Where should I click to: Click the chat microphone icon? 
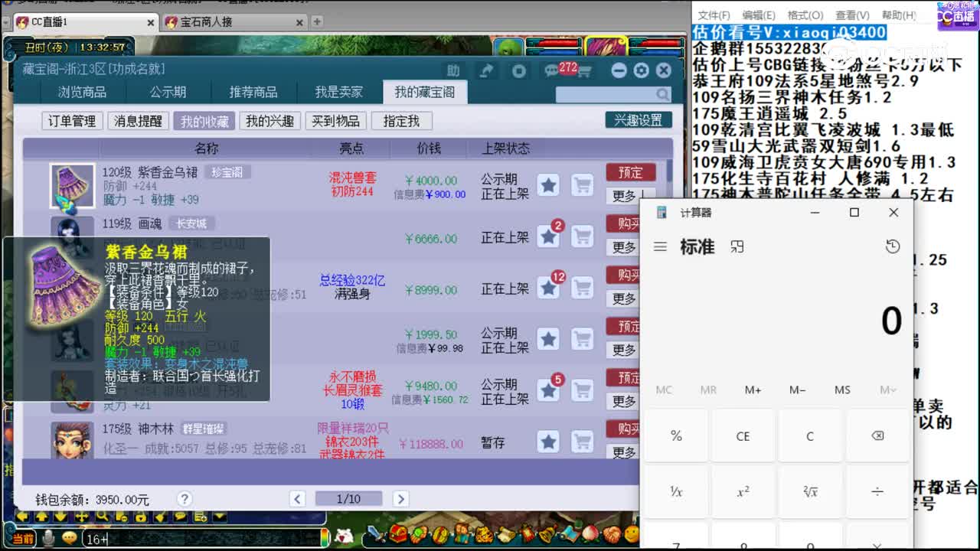click(47, 539)
